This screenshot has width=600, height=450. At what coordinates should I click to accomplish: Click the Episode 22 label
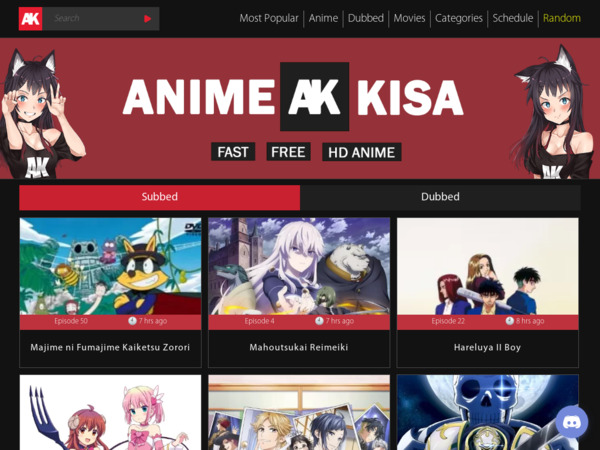pyautogui.click(x=448, y=321)
